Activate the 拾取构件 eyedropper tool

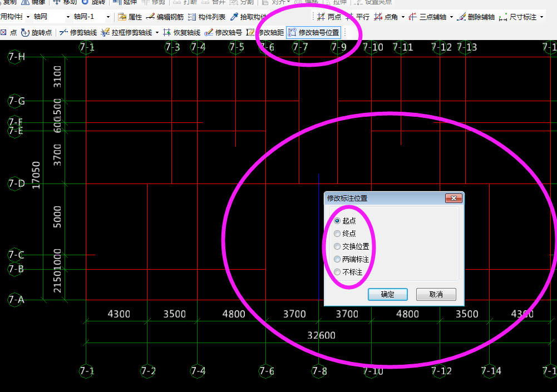point(249,17)
